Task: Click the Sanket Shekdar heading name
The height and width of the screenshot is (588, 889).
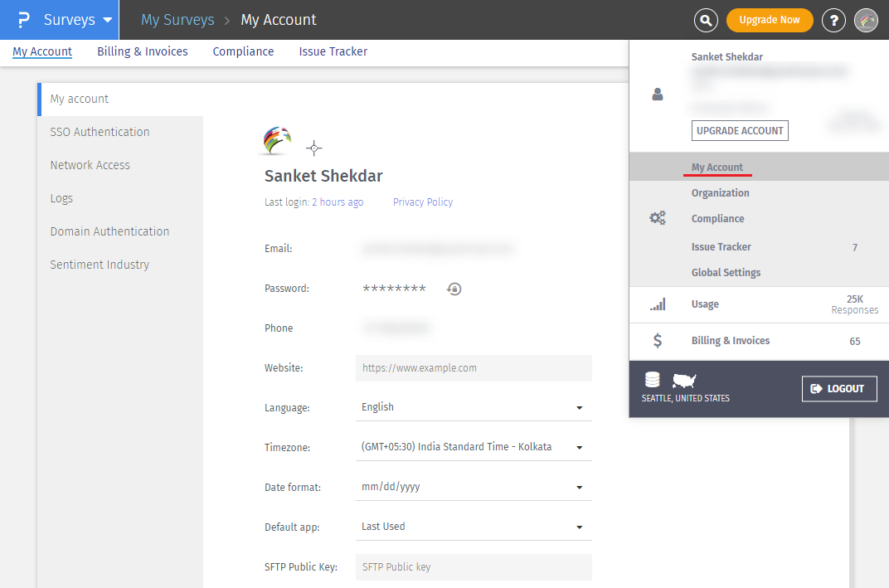Action: click(x=323, y=177)
